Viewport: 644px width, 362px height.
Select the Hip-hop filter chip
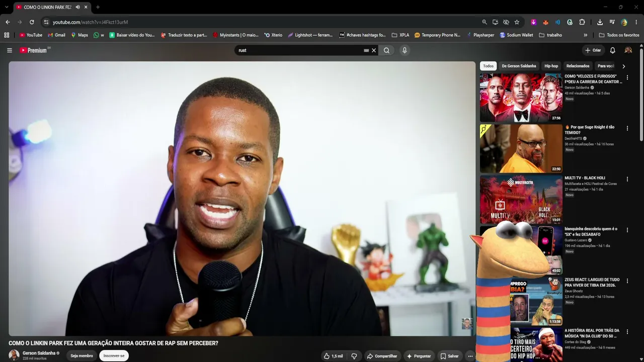551,66
